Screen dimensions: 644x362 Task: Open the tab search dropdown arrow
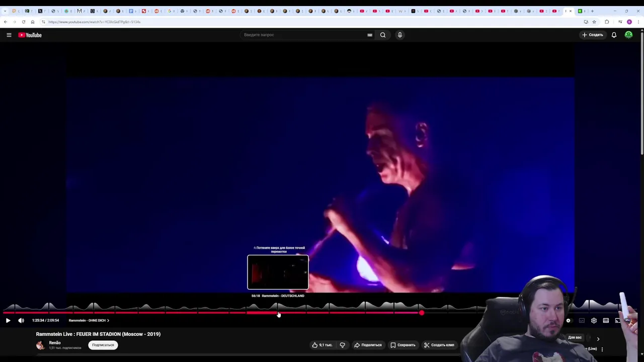[x=5, y=11]
